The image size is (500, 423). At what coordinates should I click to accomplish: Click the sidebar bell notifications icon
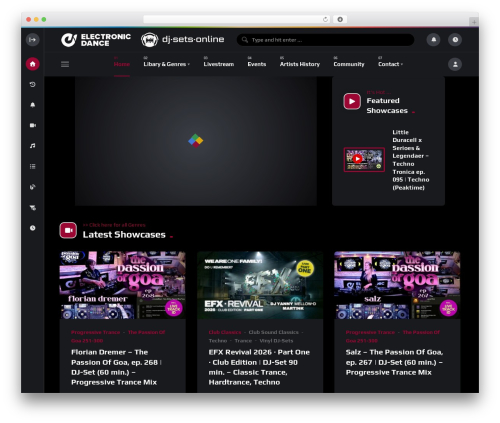coord(33,105)
